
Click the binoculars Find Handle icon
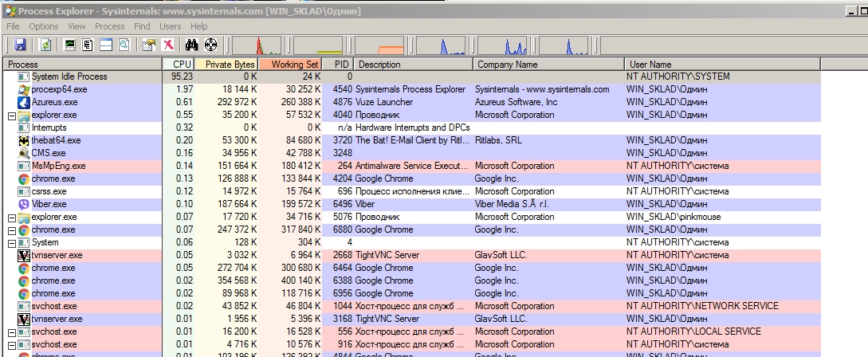192,45
